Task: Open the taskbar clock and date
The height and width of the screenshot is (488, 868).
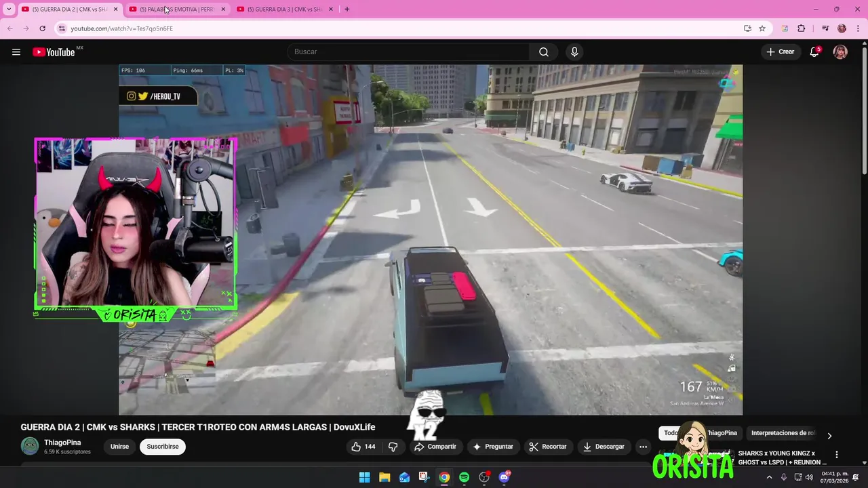Action: point(835,477)
